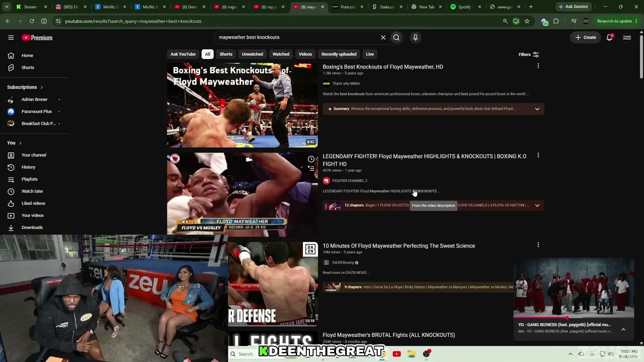Bookmark this page with the star

coord(527,21)
